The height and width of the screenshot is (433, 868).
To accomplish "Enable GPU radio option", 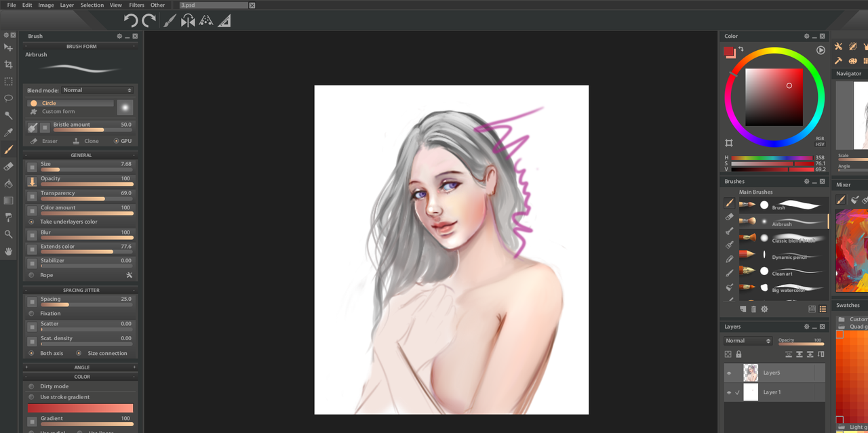I will 116,141.
